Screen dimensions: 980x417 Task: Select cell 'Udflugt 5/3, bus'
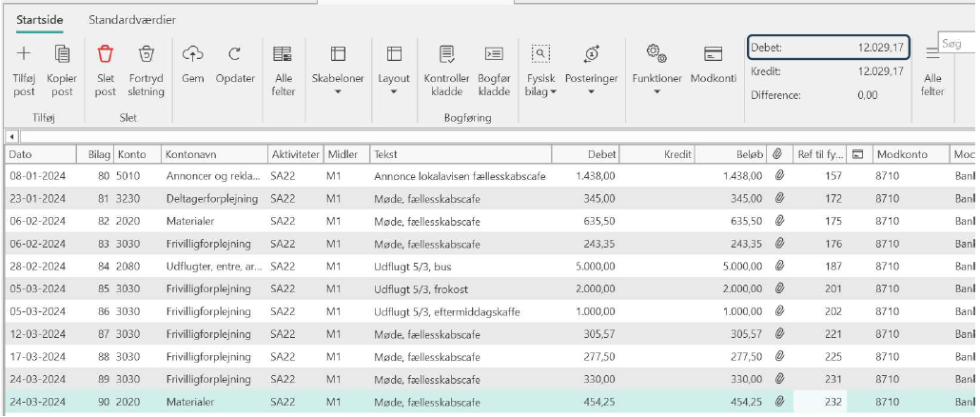coord(461,267)
